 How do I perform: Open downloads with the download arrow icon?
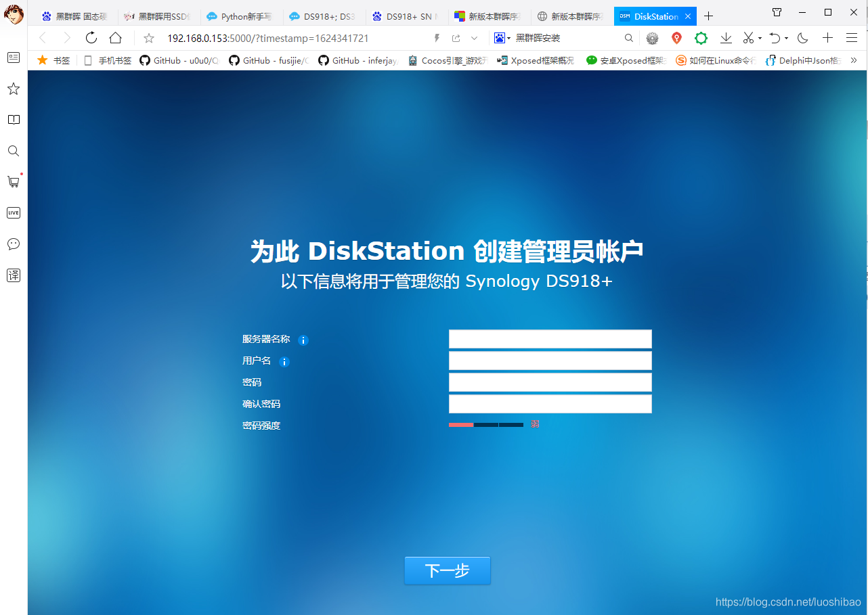[x=726, y=38]
